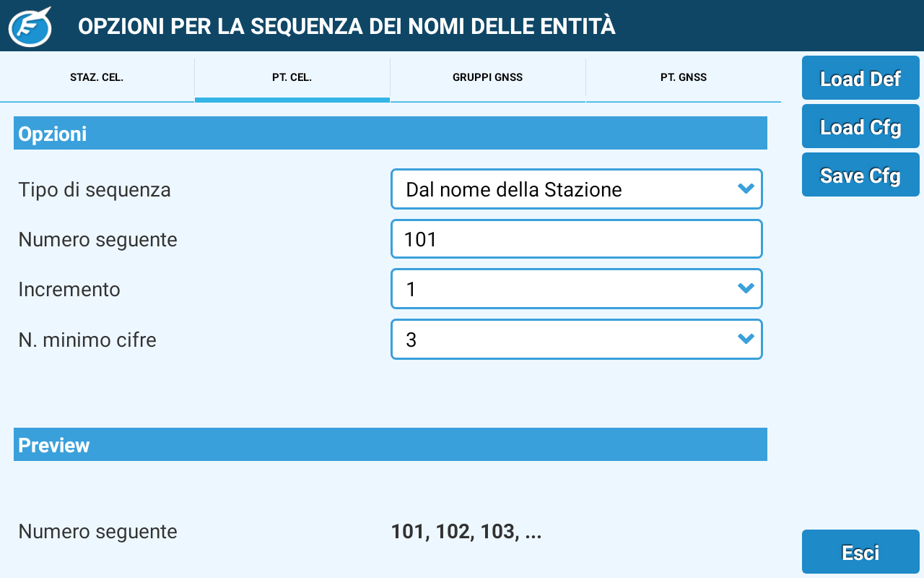Click the preview text 101, 102, 103
This screenshot has height=578, width=924.
[466, 532]
